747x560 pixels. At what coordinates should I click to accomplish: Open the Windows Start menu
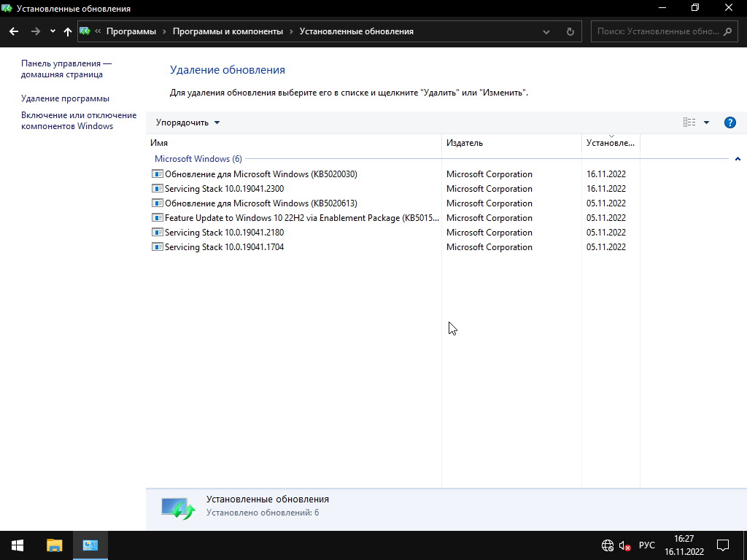point(18,545)
